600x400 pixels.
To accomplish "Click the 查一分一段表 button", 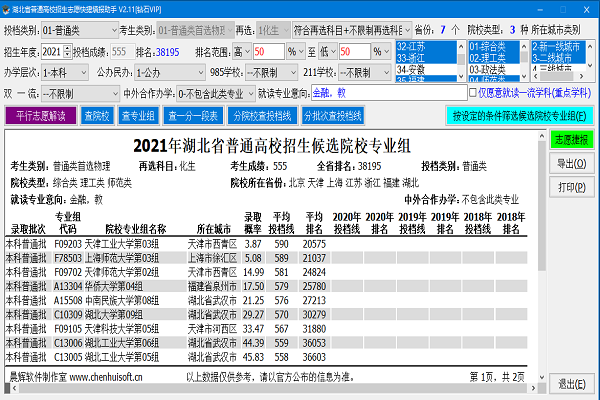I will 193,116.
